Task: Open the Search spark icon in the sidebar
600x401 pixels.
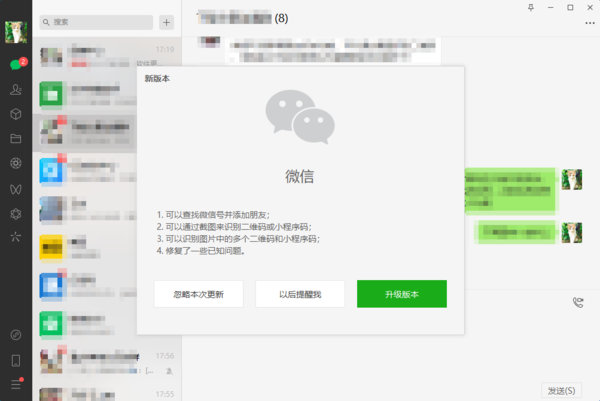Action: 16,237
